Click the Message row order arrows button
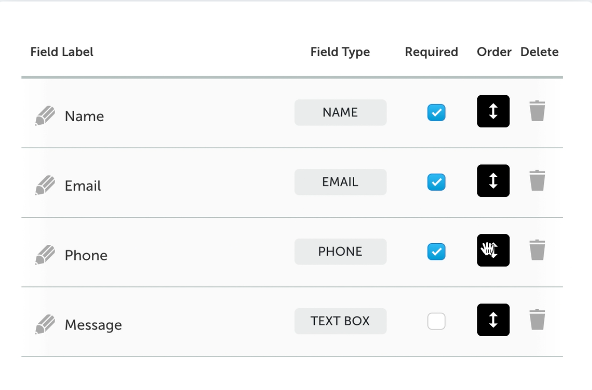 click(493, 320)
